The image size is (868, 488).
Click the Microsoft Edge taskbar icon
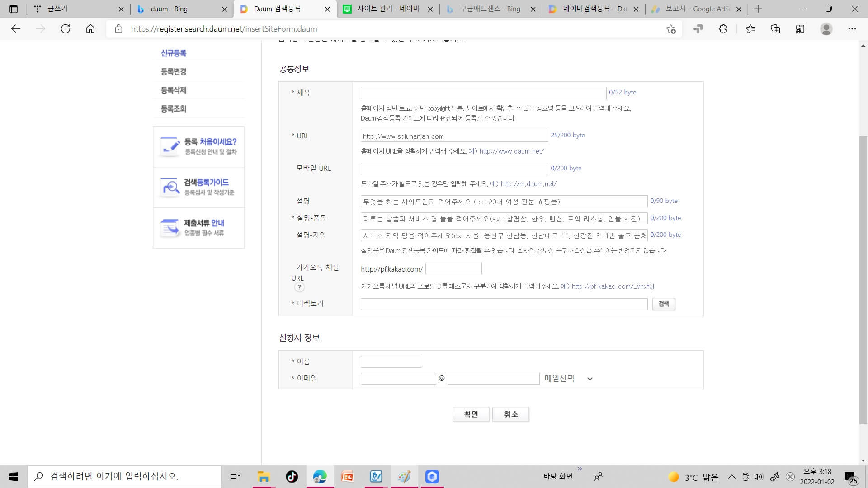coord(320,476)
